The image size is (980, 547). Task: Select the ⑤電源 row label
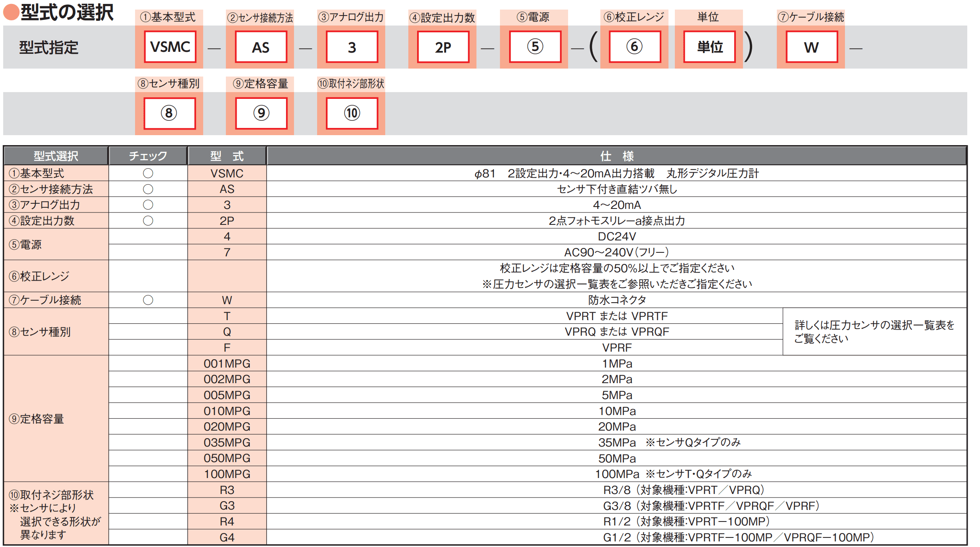click(56, 244)
